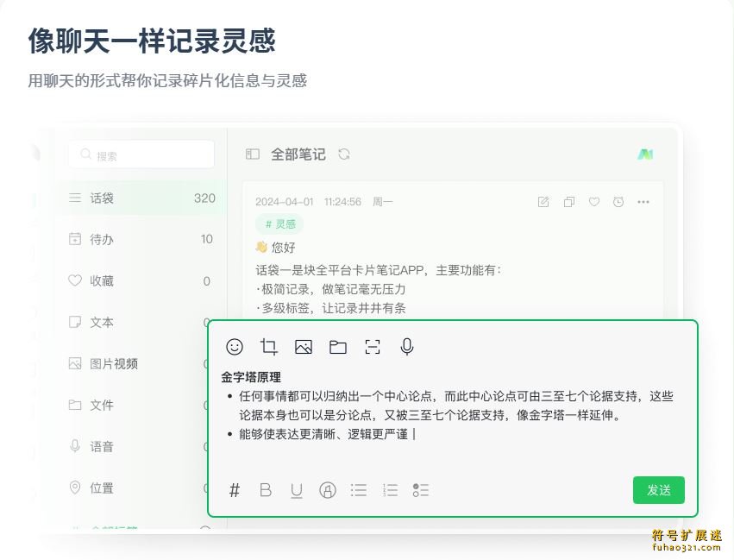Image resolution: width=734 pixels, height=560 pixels.
Task: Insert a bulleted list
Action: tap(359, 490)
